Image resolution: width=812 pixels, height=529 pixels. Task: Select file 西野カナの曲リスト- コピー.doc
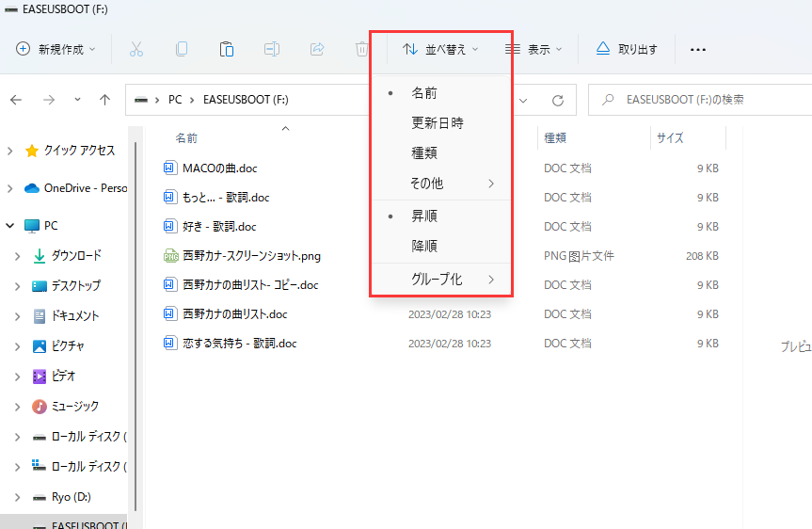pyautogui.click(x=250, y=285)
